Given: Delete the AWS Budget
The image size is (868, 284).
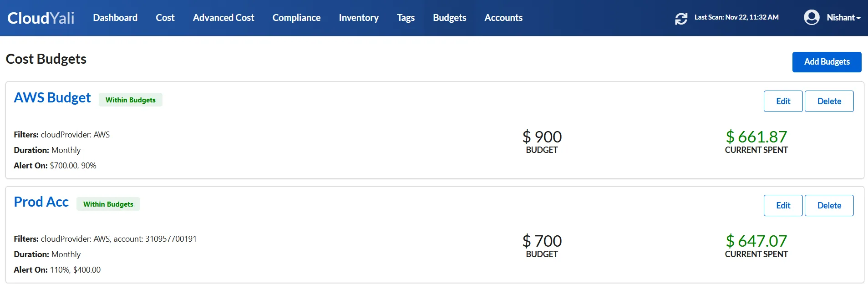Looking at the screenshot, I should coord(829,101).
